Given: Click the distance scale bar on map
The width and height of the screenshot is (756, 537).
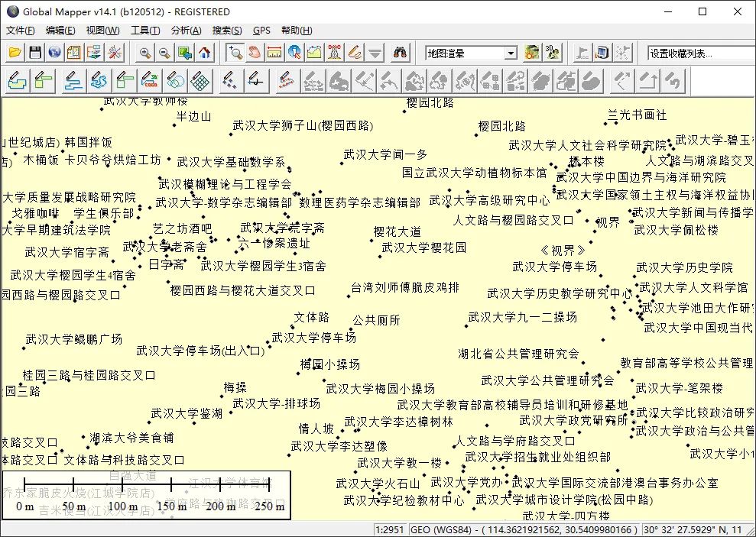Looking at the screenshot, I should coord(147,495).
